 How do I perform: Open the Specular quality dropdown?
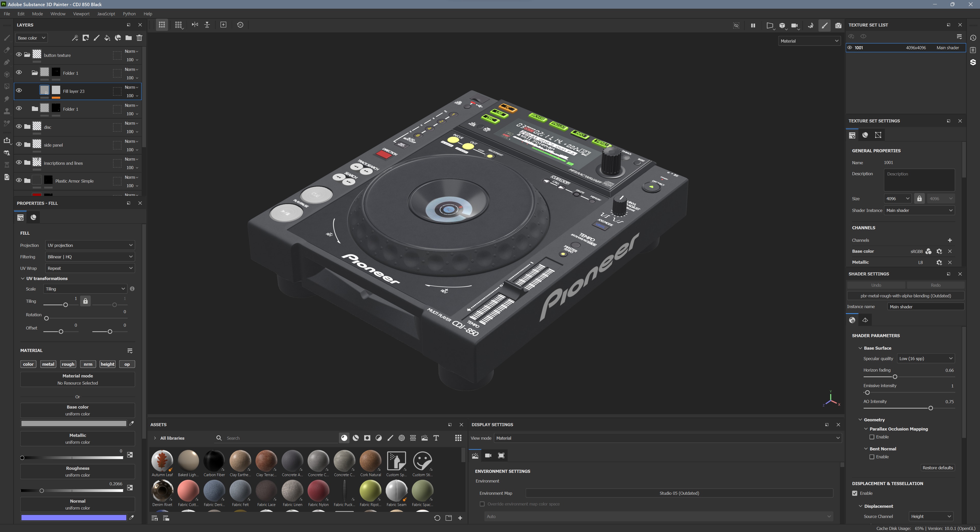(x=926, y=359)
